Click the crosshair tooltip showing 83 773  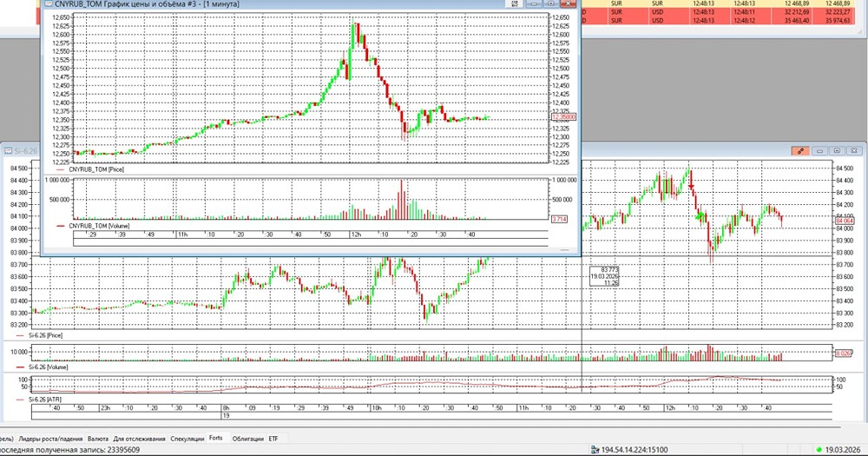pyautogui.click(x=604, y=276)
